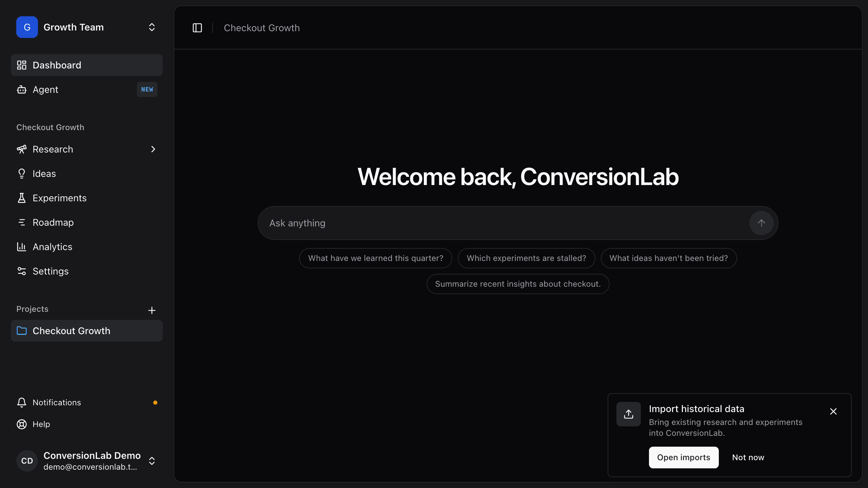Viewport: 868px width, 488px height.
Task: Click the import upload icon
Action: [629, 414]
